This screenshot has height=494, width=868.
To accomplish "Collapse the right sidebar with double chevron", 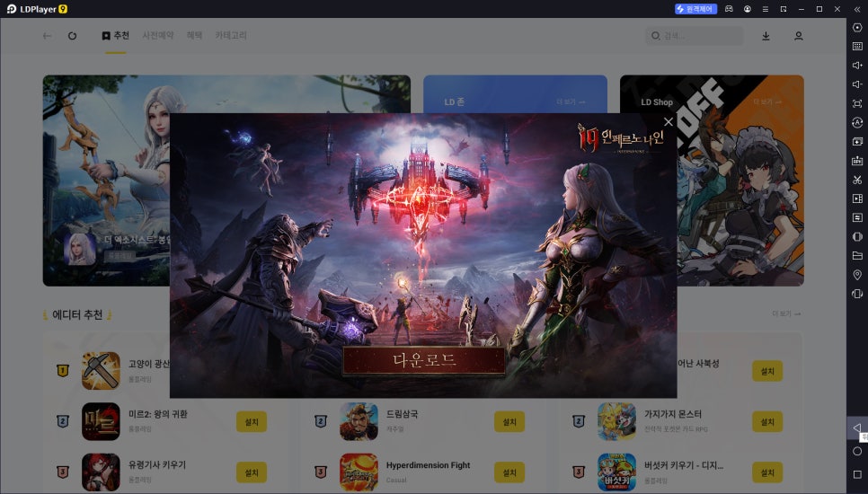I will point(857,9).
